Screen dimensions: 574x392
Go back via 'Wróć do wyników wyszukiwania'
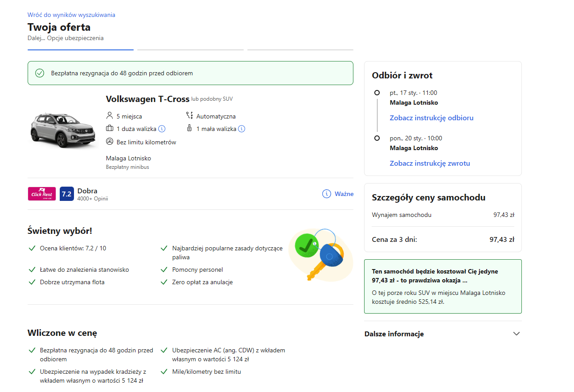pyautogui.click(x=71, y=15)
